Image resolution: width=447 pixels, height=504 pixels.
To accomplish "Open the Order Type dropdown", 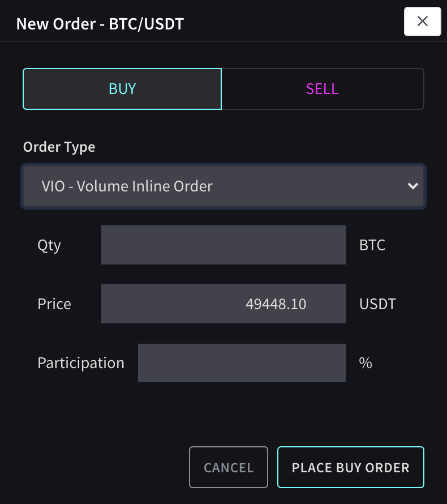I will 223,186.
